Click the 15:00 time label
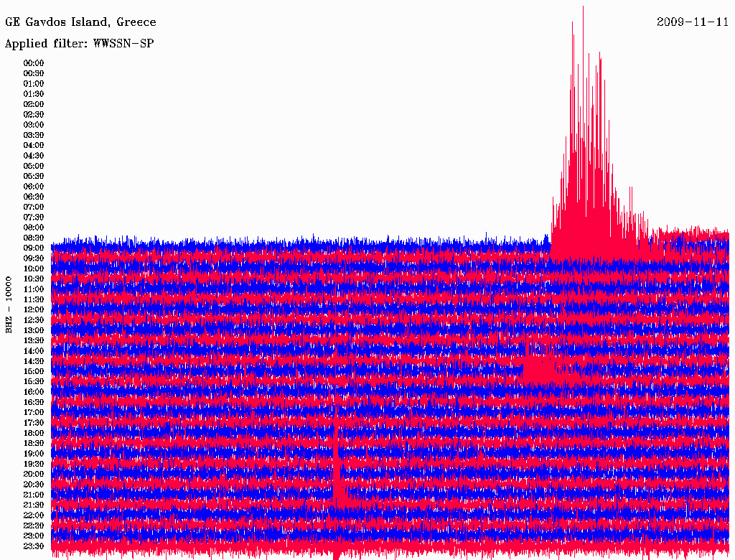 34,371
